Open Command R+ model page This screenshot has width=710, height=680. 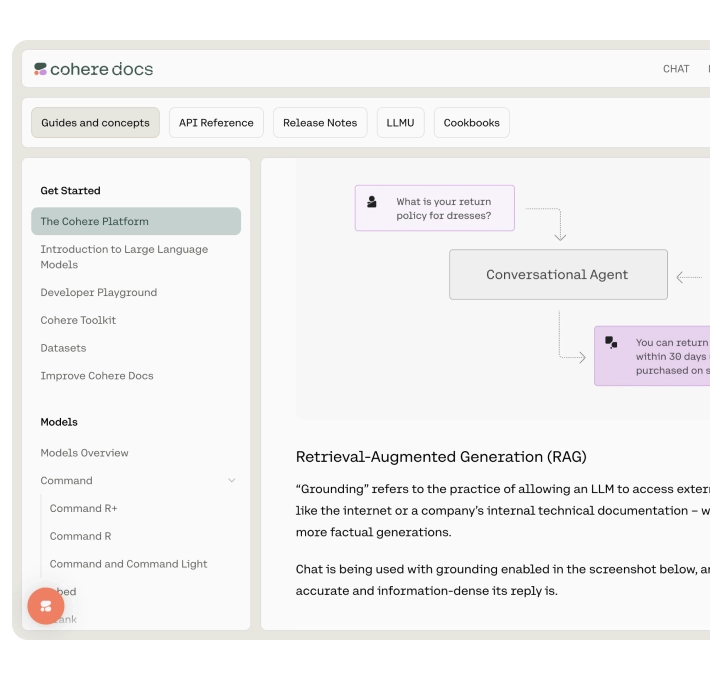(83, 508)
